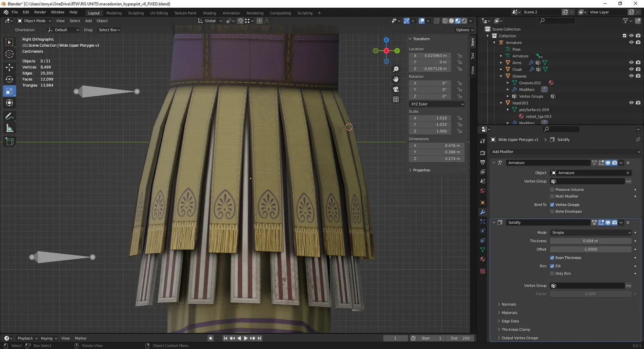Open the Render menu
The width and height of the screenshot is (644, 349).
40,12
